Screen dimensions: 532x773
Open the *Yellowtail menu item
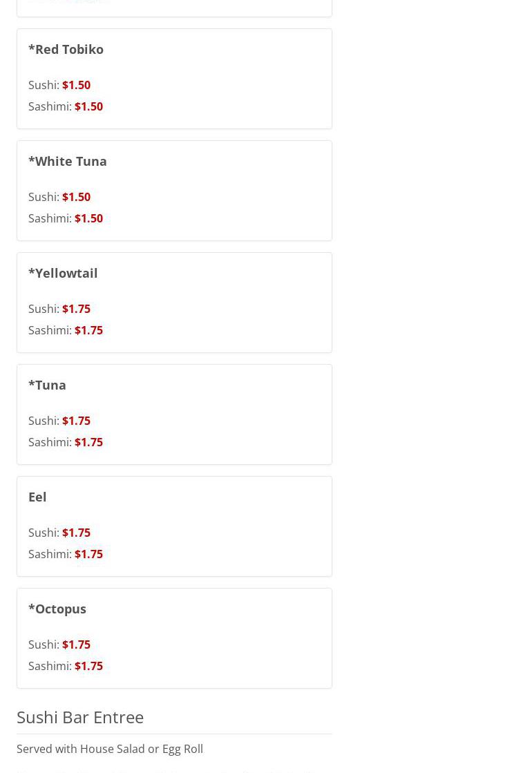63,273
